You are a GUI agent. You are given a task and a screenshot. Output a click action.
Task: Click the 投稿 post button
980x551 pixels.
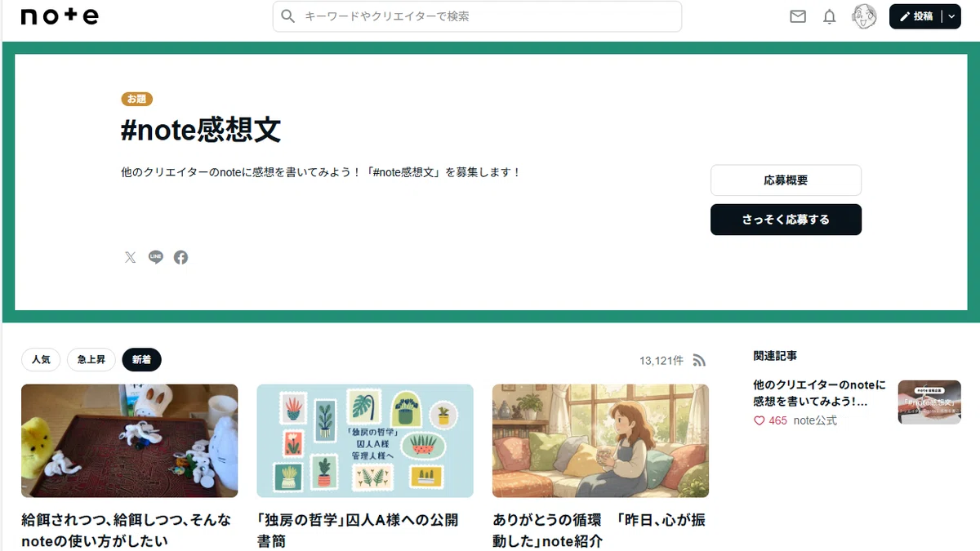point(915,16)
